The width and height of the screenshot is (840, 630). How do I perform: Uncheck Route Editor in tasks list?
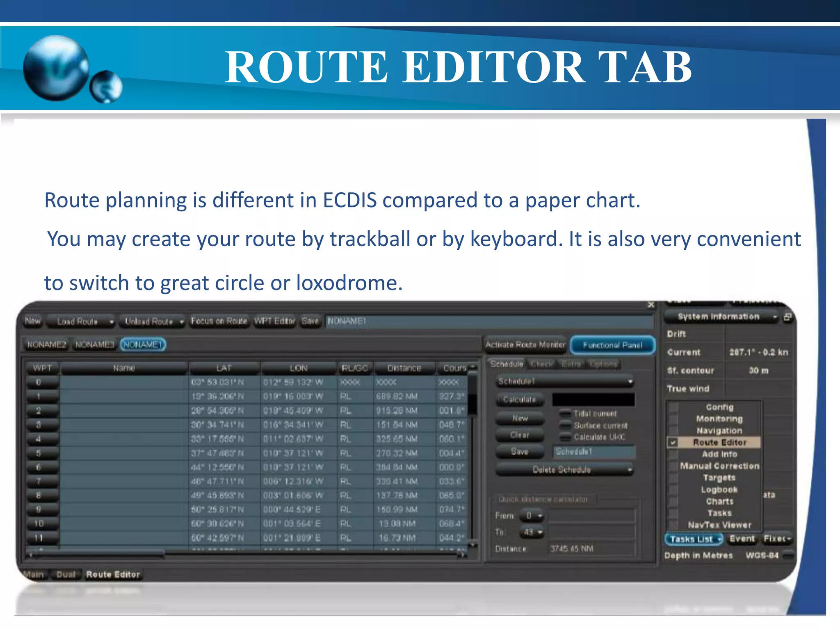(673, 443)
